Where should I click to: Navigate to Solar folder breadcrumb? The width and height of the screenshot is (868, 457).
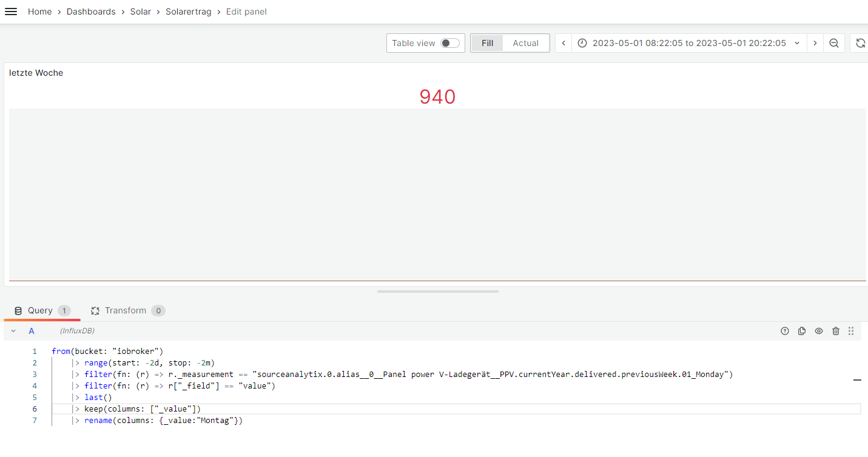(141, 12)
